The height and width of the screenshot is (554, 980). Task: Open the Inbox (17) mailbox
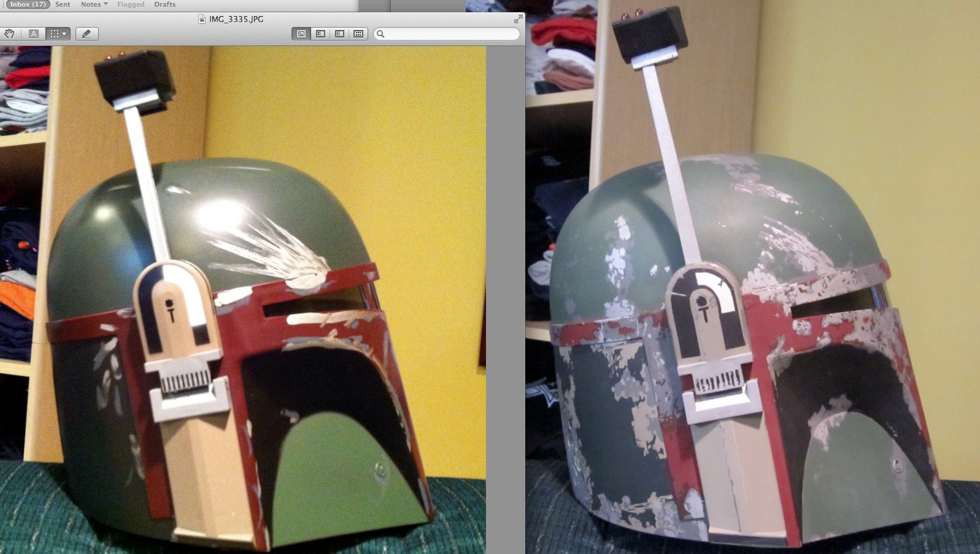(28, 4)
